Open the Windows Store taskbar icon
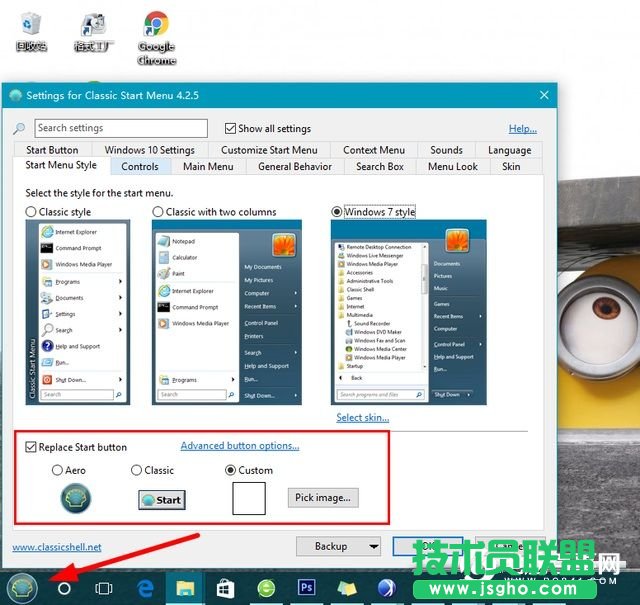The width and height of the screenshot is (640, 605). coord(225,589)
